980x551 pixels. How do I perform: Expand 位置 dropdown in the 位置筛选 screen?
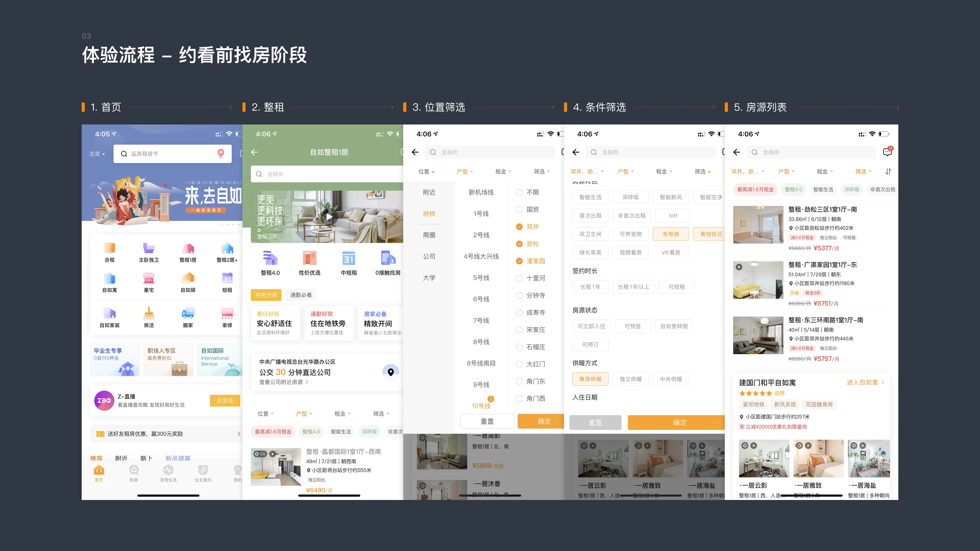point(426,171)
